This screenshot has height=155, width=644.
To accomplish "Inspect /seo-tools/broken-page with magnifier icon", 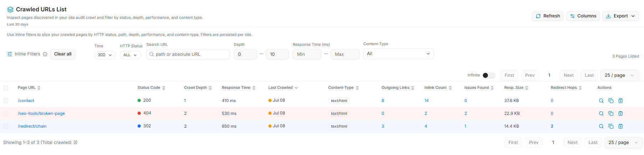I will click(x=601, y=113).
